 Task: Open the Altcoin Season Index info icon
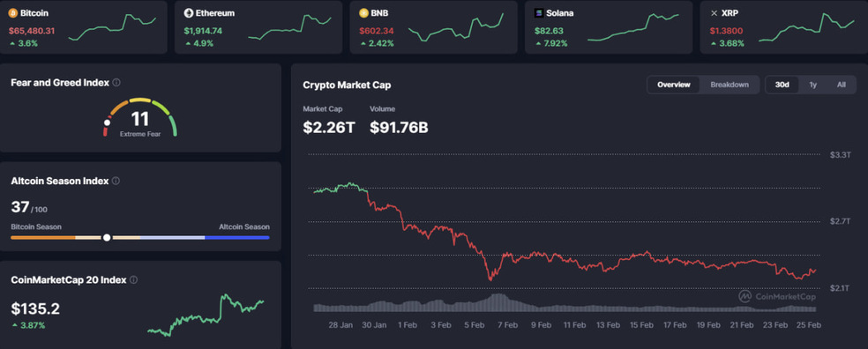click(116, 181)
